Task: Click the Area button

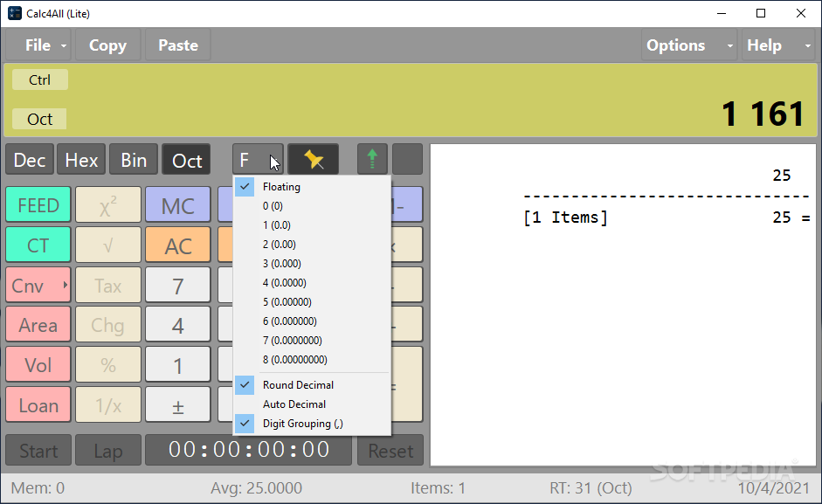Action: (38, 325)
